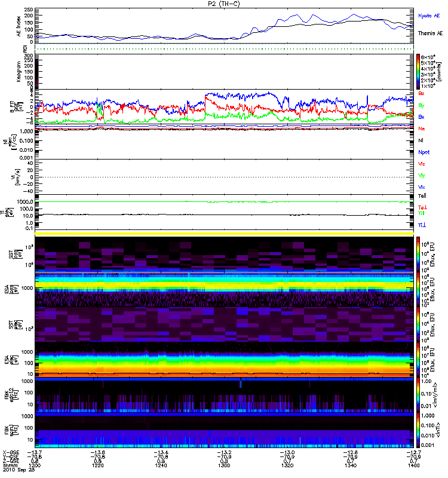The height and width of the screenshot is (478, 448).
Task: Click the 1400 time axis label
Action: [x=413, y=465]
